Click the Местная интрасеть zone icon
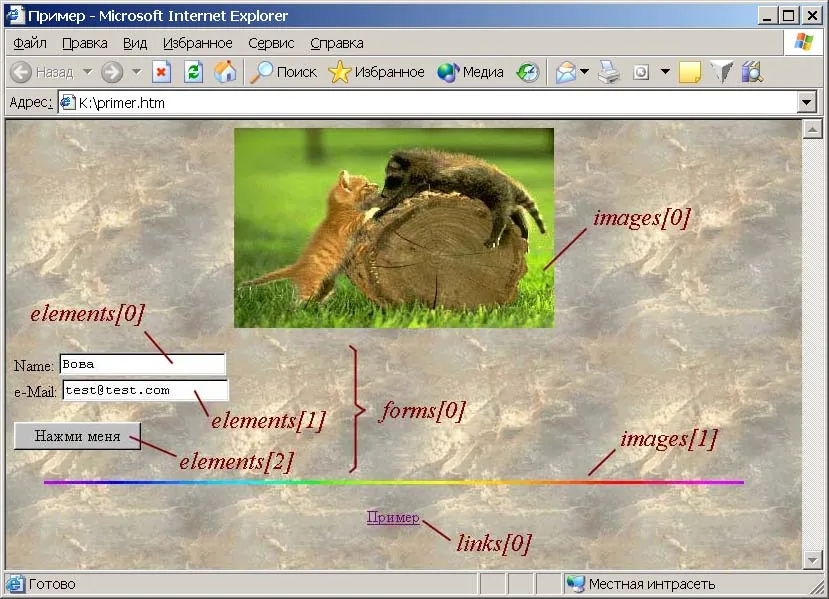Image resolution: width=829 pixels, height=599 pixels. pyautogui.click(x=575, y=584)
